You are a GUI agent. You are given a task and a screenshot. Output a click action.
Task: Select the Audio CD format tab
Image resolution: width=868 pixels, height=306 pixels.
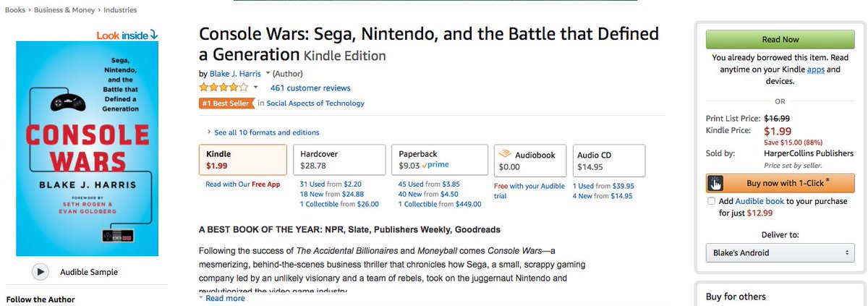click(609, 161)
